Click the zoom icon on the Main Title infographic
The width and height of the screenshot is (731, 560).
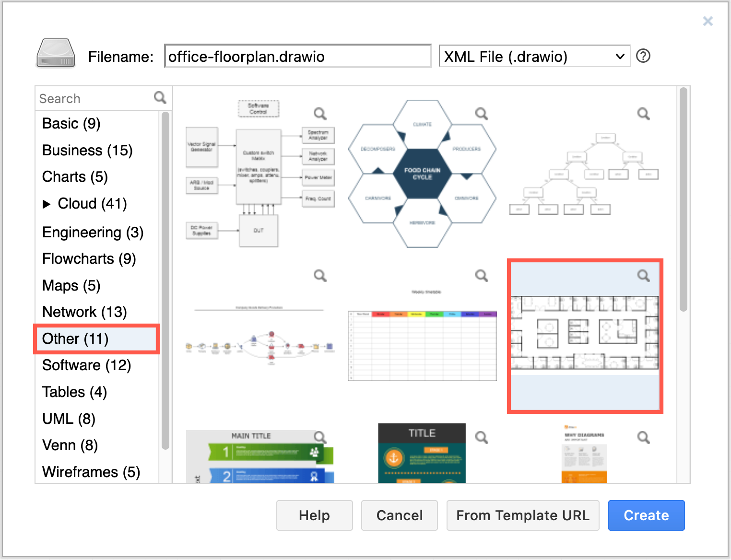tap(320, 437)
